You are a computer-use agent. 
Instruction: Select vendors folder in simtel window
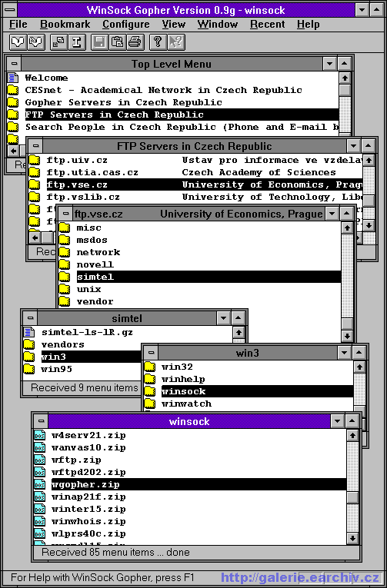tap(63, 344)
